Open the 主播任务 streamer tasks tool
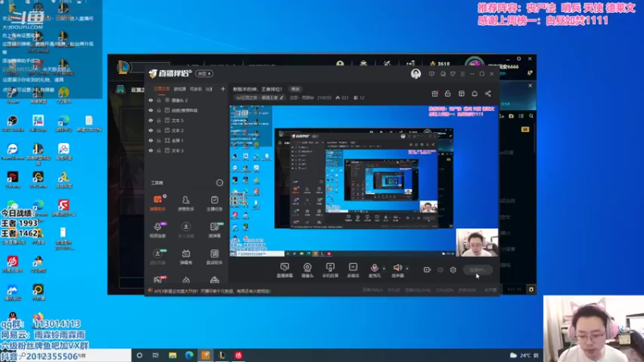 click(214, 204)
